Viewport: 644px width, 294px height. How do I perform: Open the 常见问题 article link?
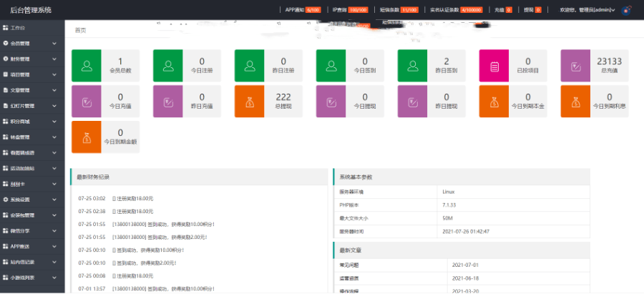[351, 265]
